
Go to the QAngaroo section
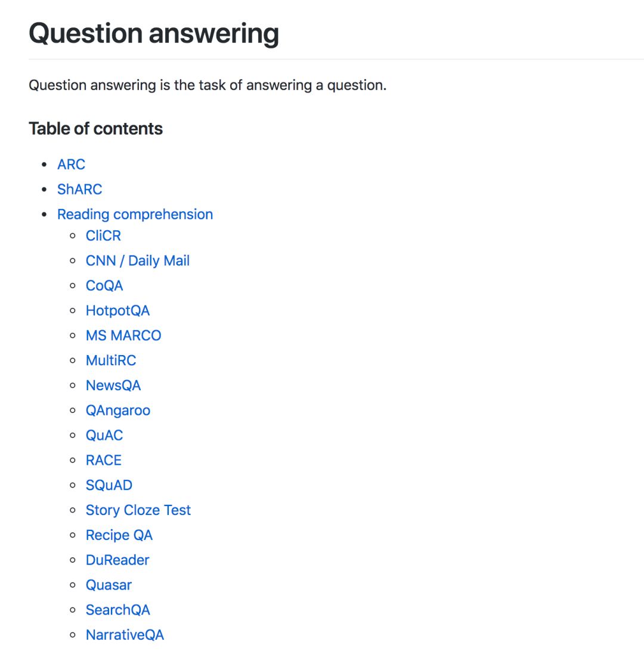118,411
